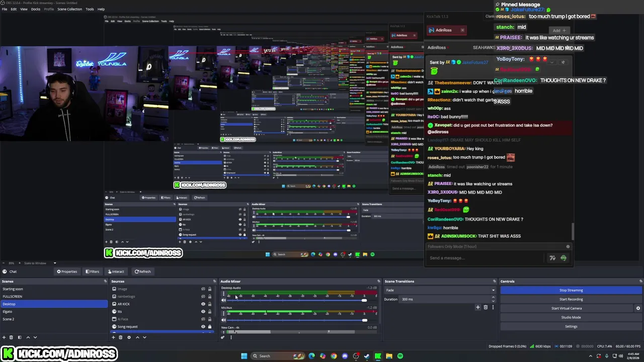Open source Filters button
Image resolution: width=644 pixels, height=362 pixels.
click(92, 271)
